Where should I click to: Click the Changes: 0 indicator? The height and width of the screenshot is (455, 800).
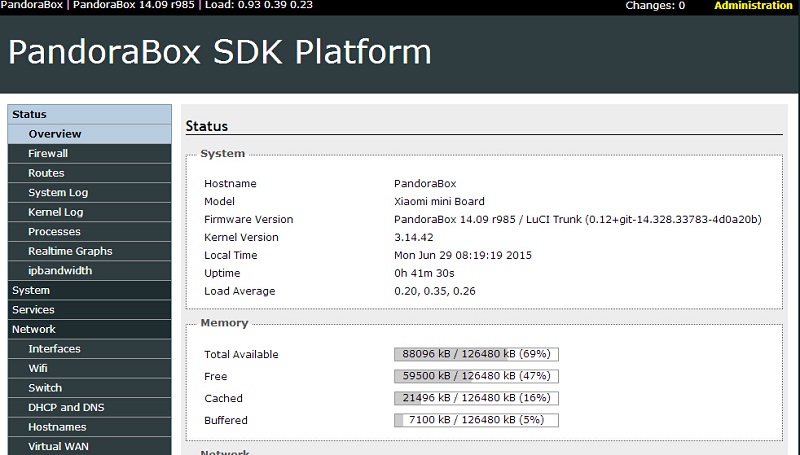[655, 6]
